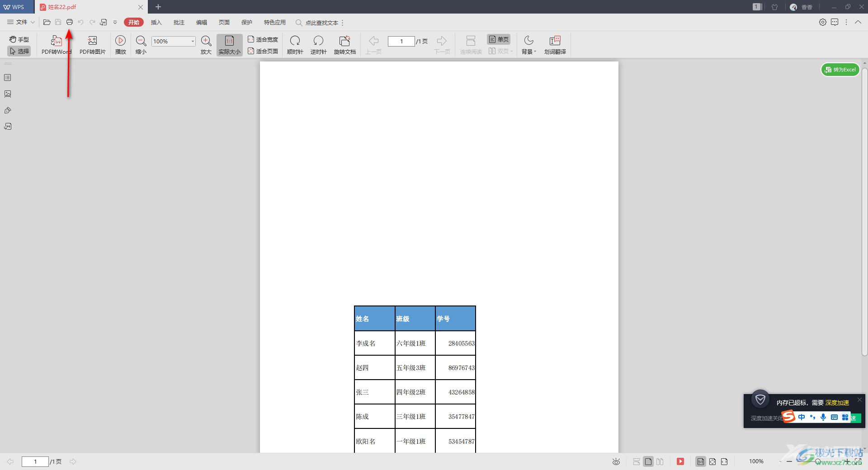Select double page view in status bar
Image resolution: width=868 pixels, height=470 pixels.
point(660,461)
